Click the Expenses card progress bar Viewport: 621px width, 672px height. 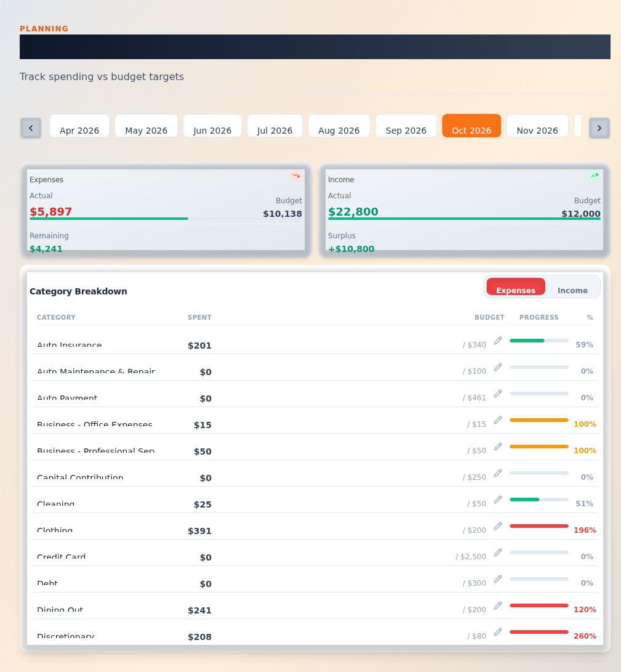[x=166, y=219]
